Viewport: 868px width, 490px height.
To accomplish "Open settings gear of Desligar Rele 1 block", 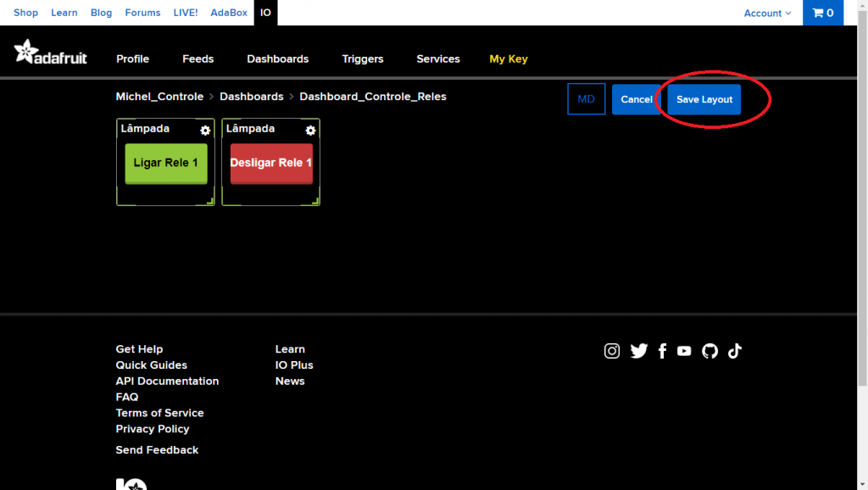I will (x=310, y=130).
